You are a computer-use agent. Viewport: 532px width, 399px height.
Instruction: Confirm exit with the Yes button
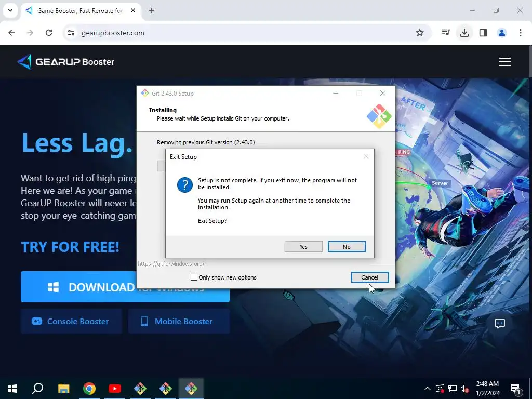[303, 247]
